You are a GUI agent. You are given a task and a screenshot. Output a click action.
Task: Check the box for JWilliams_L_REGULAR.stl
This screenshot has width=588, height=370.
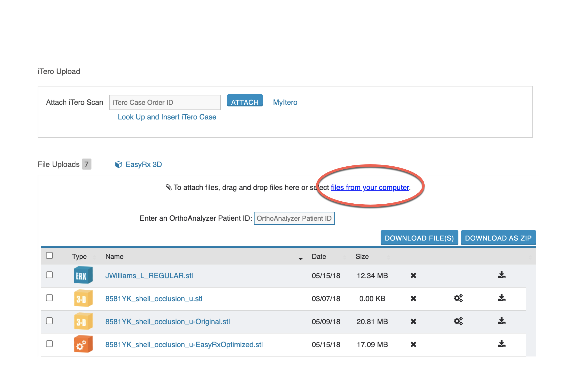(x=50, y=275)
